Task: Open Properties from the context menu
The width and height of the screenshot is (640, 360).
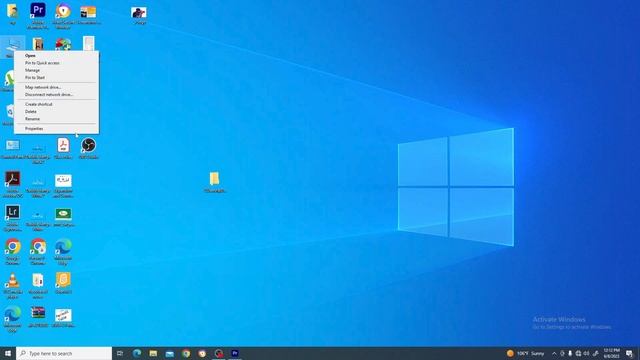Action: (x=34, y=129)
